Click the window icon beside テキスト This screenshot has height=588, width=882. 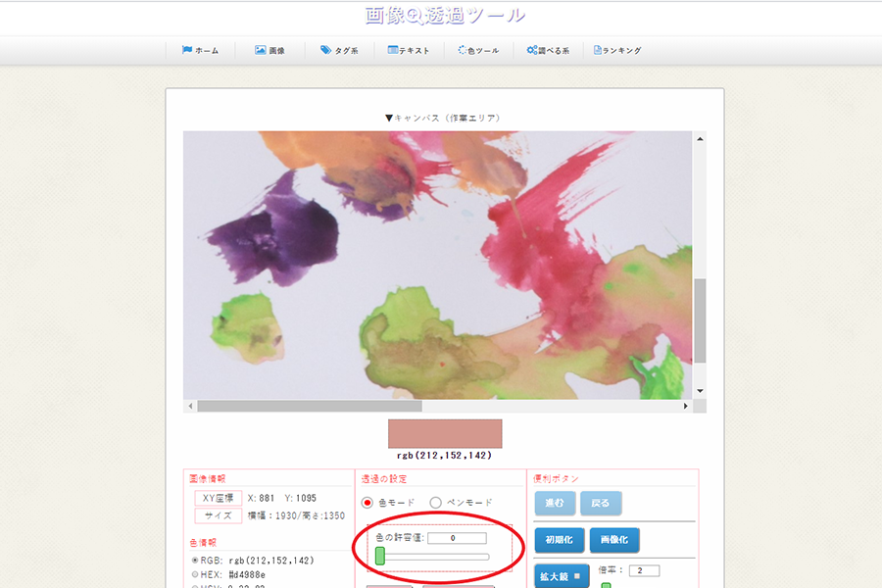point(393,50)
